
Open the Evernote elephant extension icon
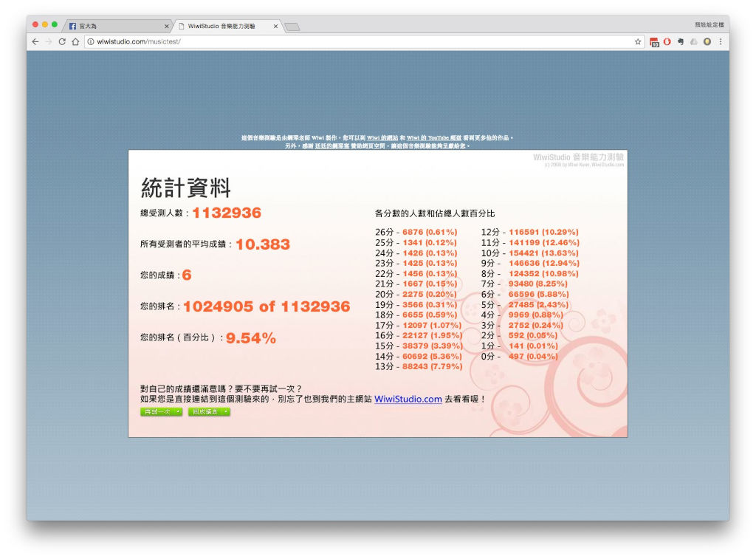click(681, 42)
